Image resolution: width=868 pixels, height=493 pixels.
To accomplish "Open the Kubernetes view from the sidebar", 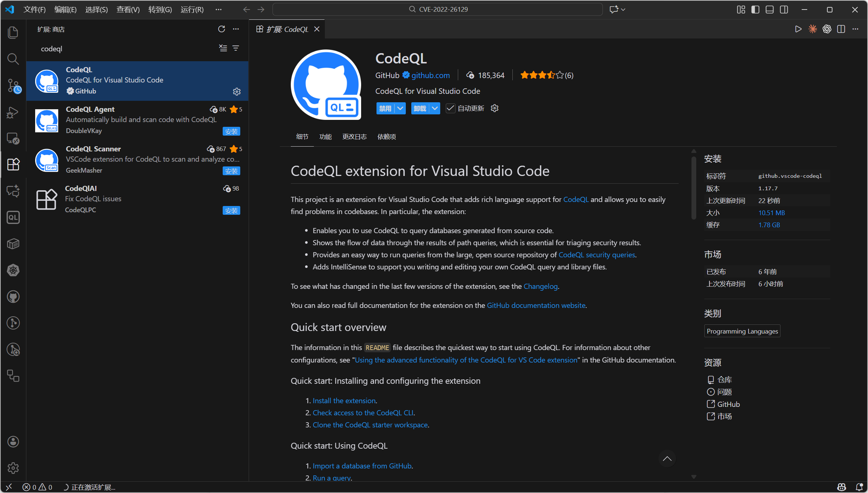I will point(13,271).
